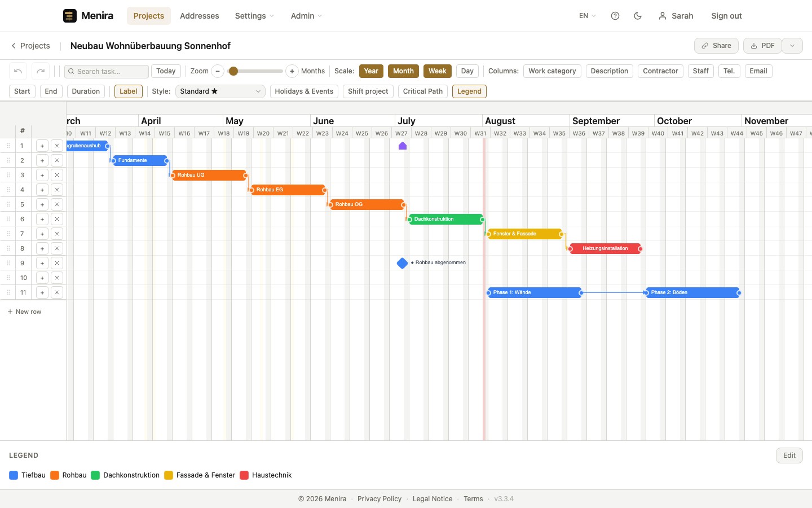Click the blue diamond milestone marker
Viewport: 812px width, 508px height.
(x=402, y=263)
